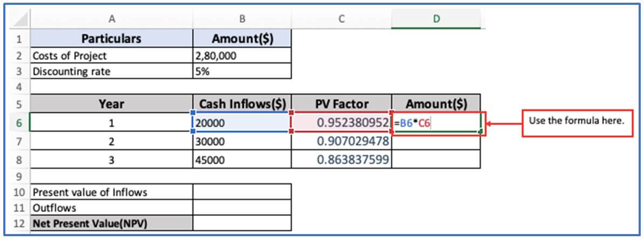Select row 12 header
The height and width of the screenshot is (240, 644).
coord(19,224)
